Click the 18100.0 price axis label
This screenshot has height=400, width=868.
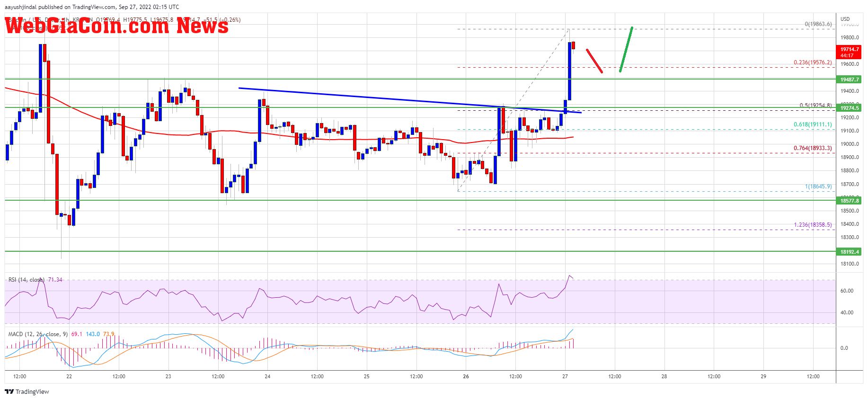pyautogui.click(x=850, y=264)
